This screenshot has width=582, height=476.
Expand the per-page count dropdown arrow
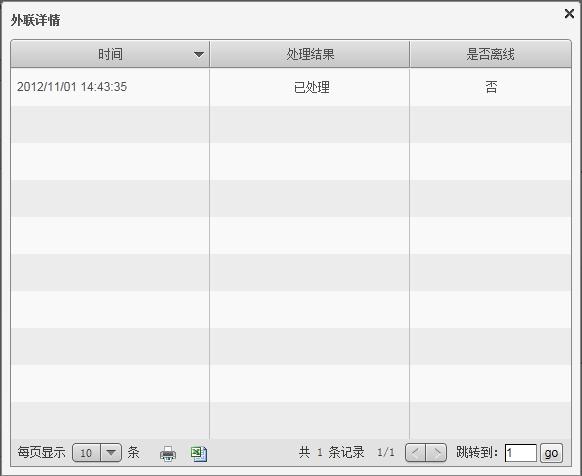click(111, 453)
